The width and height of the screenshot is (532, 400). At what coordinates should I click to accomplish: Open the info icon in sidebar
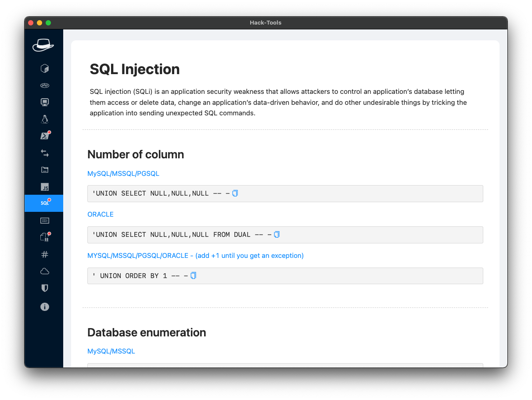(x=44, y=307)
